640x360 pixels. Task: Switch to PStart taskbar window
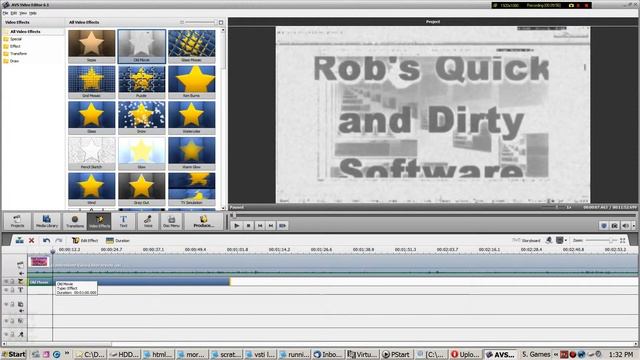(x=396, y=354)
